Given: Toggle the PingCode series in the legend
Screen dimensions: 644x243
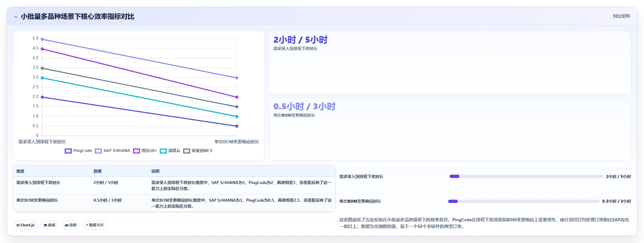Looking at the screenshot, I should click(x=78, y=151).
